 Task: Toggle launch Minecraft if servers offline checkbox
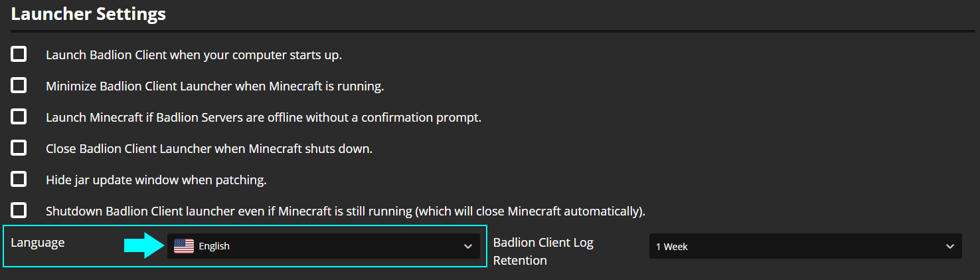point(19,116)
